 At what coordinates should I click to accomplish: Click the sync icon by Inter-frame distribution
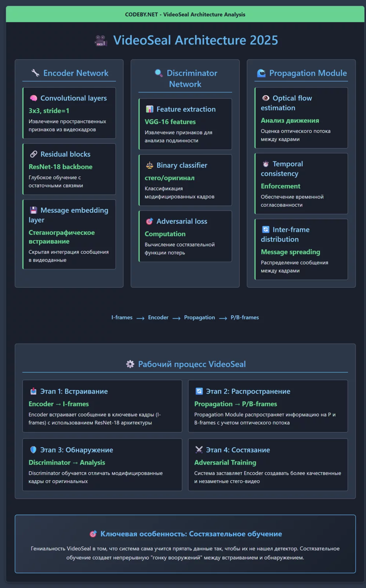(266, 229)
